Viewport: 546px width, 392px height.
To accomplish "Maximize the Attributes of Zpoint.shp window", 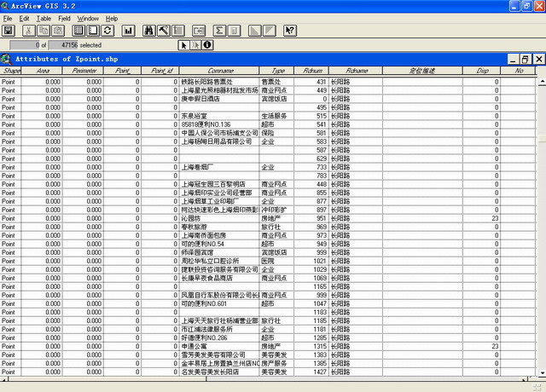I will (x=526, y=59).
